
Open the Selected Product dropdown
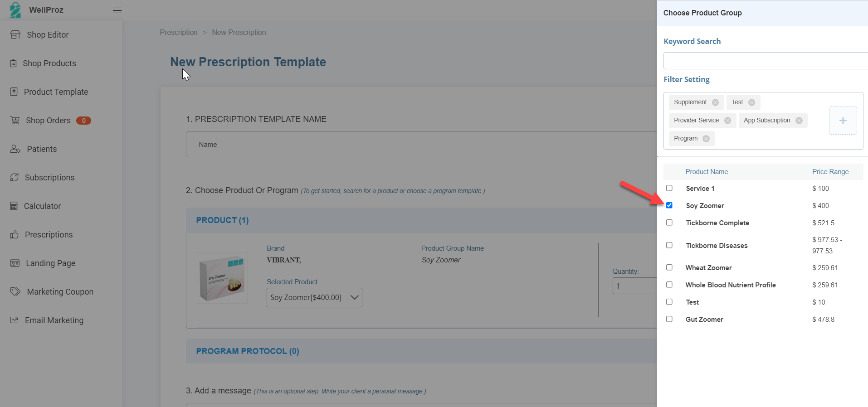pyautogui.click(x=314, y=297)
